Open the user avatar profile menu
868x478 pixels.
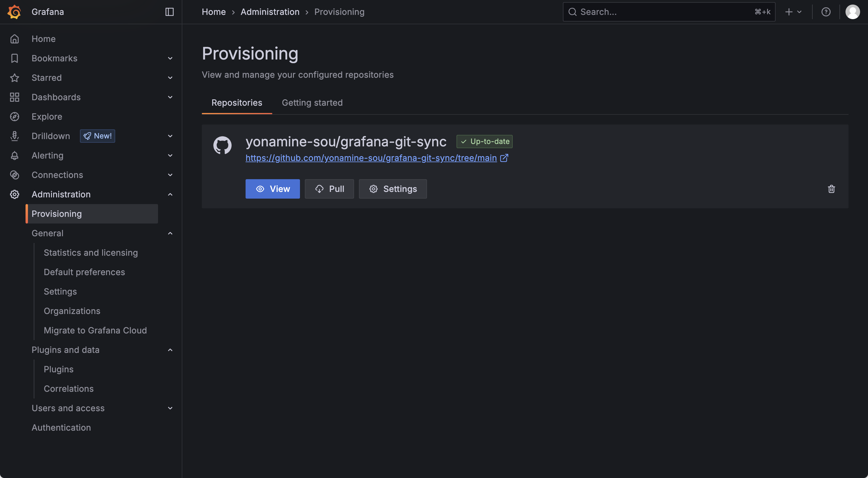852,12
